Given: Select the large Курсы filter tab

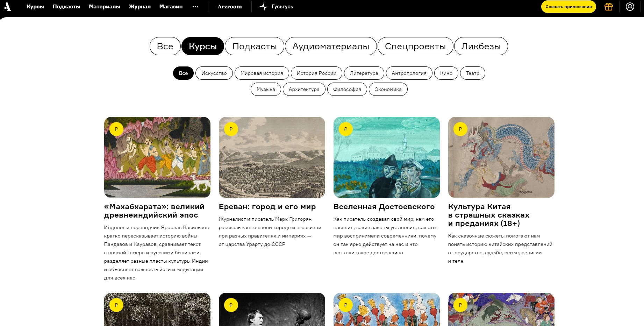Looking at the screenshot, I should [203, 46].
